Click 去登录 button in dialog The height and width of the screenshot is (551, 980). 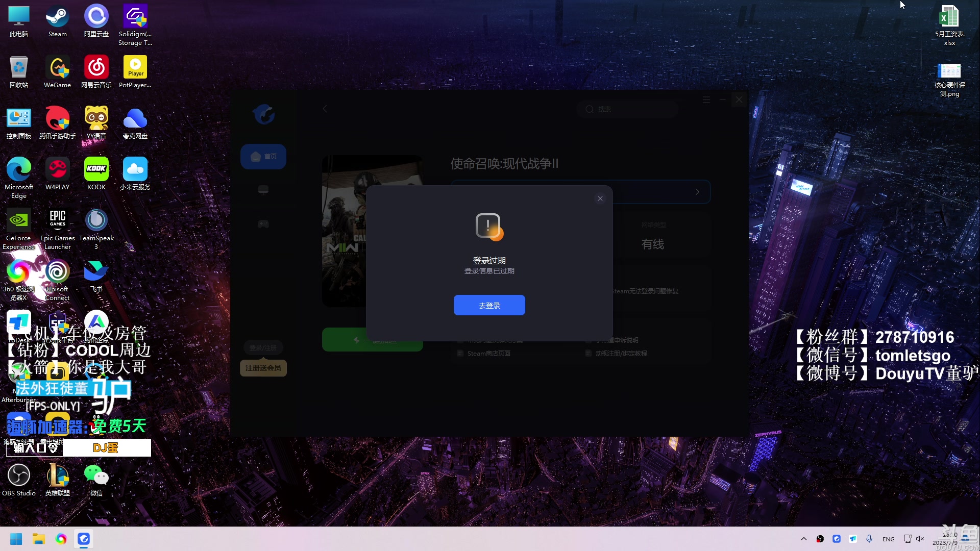tap(489, 306)
